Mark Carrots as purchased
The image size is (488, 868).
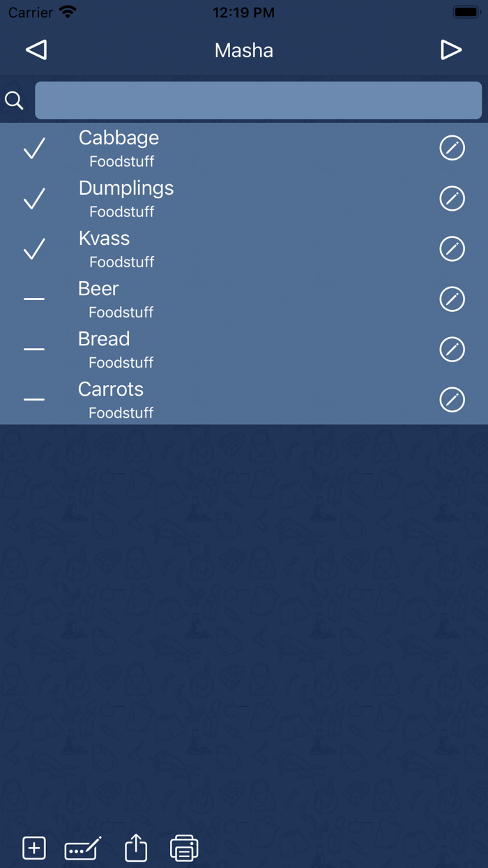point(33,400)
